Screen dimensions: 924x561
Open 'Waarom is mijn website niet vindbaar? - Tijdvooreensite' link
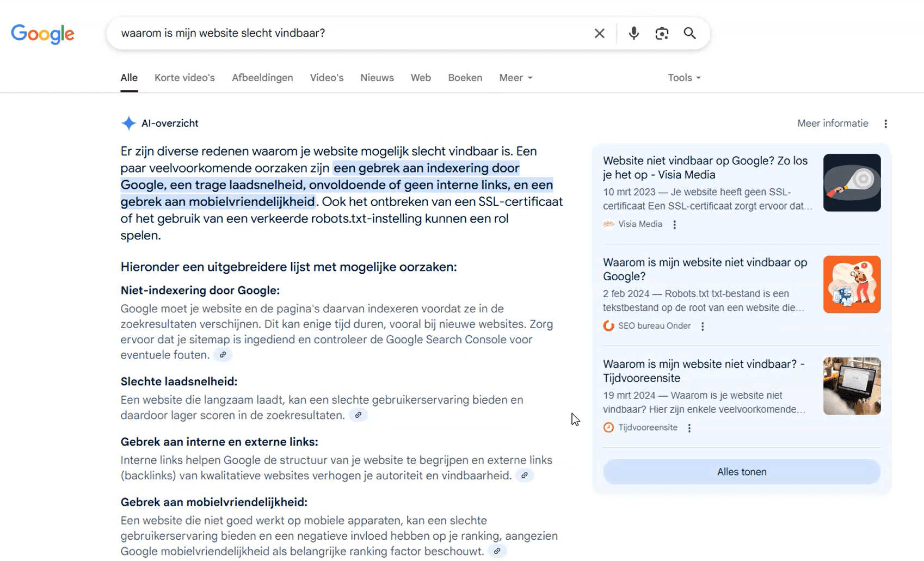pyautogui.click(x=704, y=371)
